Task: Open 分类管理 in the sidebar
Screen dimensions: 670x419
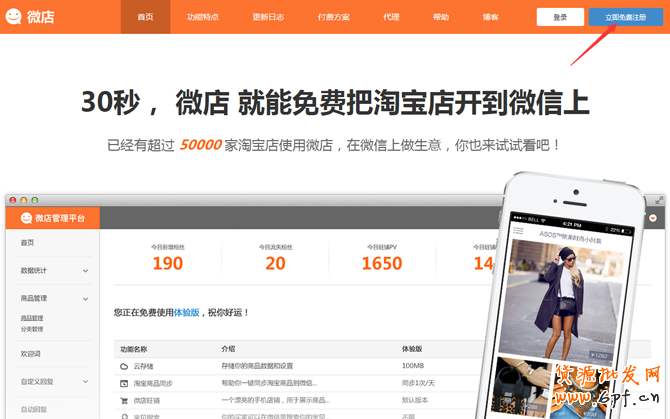Action: 32,329
